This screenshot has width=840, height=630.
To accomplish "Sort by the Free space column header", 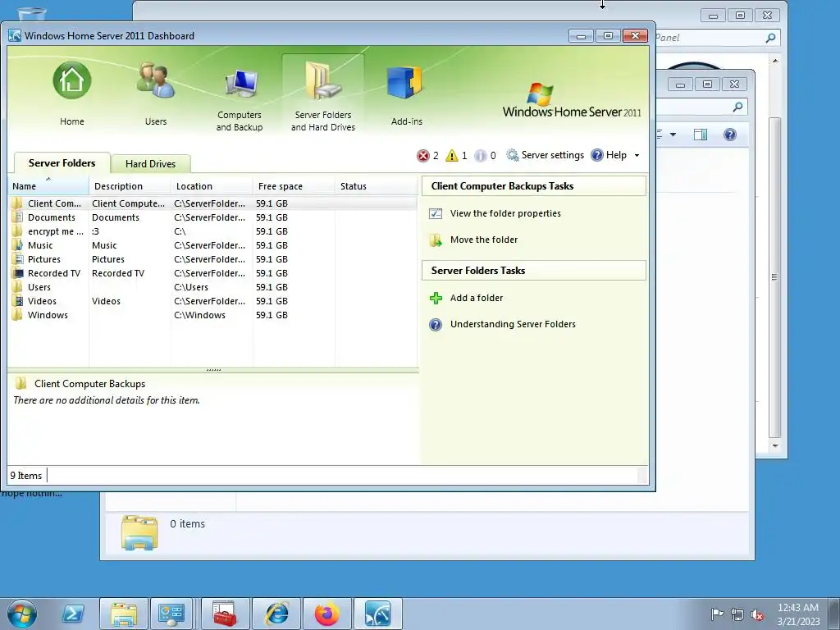I will [294, 186].
